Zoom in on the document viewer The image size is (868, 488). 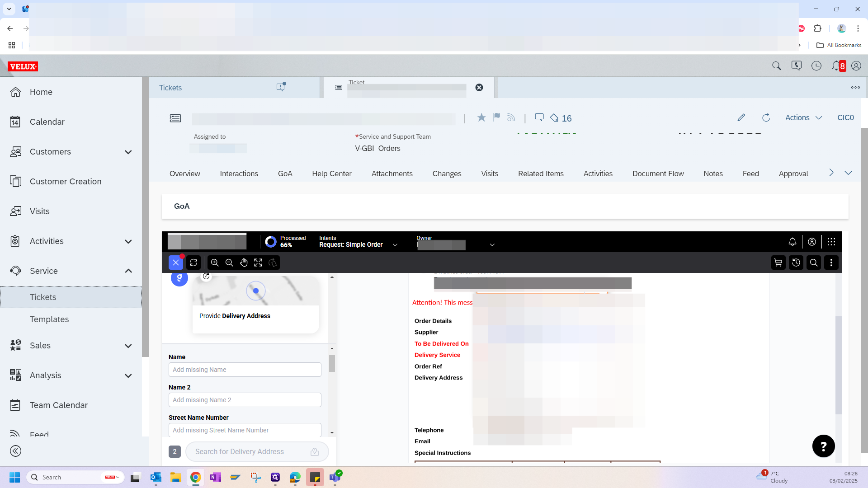[x=215, y=263]
